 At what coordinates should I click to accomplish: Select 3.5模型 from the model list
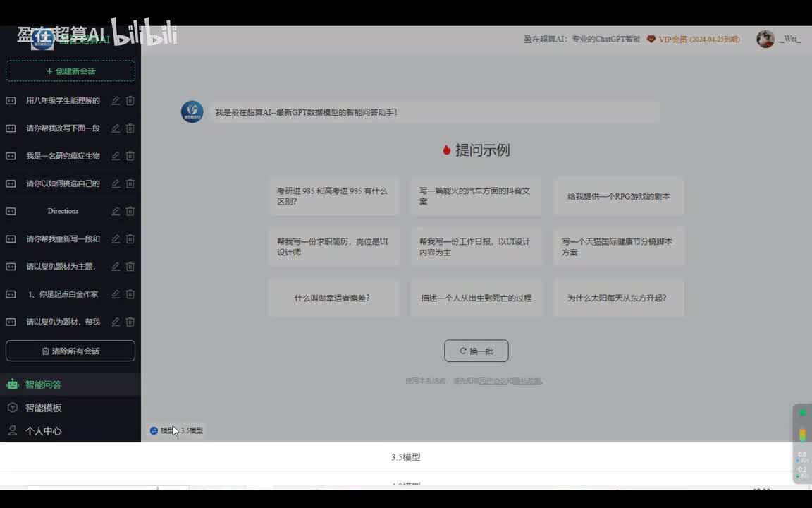[x=406, y=457]
